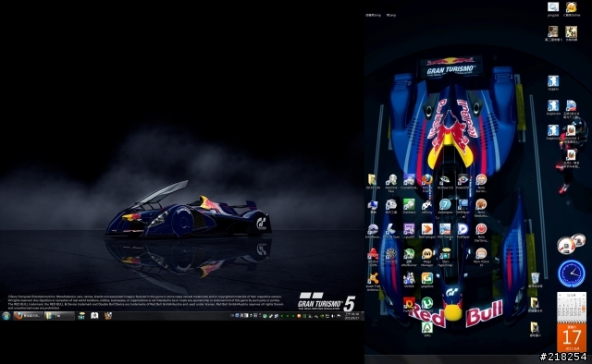This screenshot has width=592, height=364.
Task: Select the topmost Dolphin emulator shortcut
Action: 553,81
